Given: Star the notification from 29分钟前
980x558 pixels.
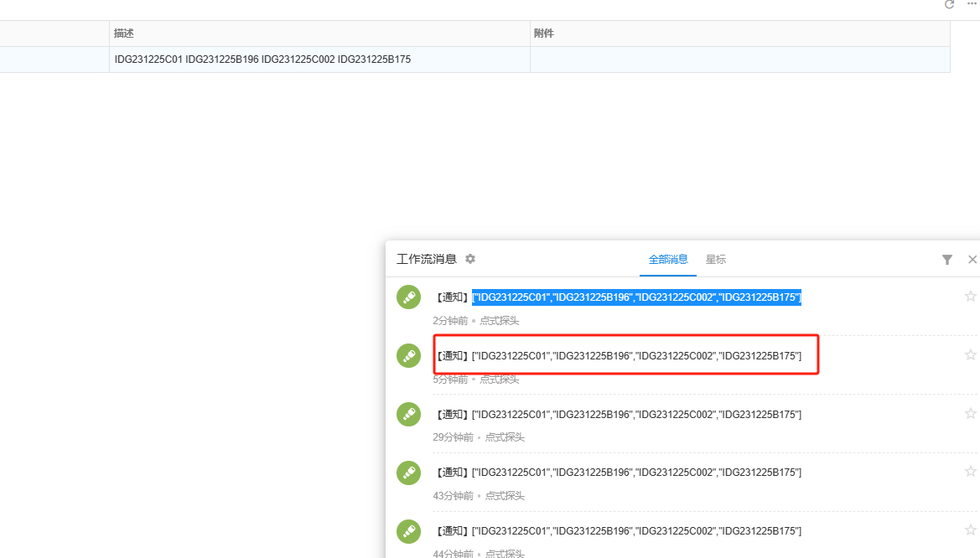Looking at the screenshot, I should pos(970,414).
